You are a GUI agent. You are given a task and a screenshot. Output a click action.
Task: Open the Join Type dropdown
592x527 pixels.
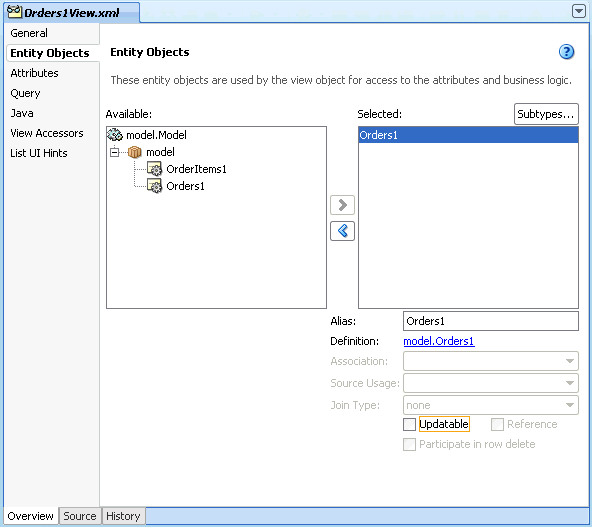491,405
